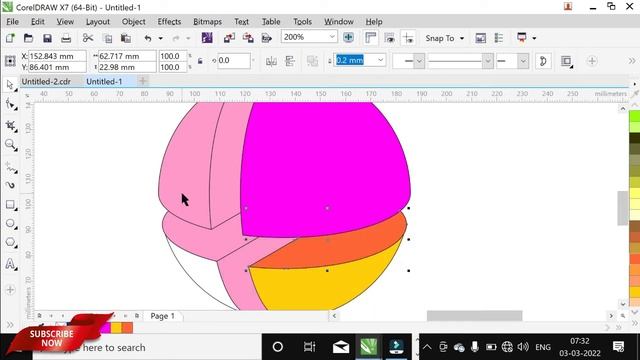Expand the zoom level dropdown
This screenshot has width=640, height=360.
[332, 37]
